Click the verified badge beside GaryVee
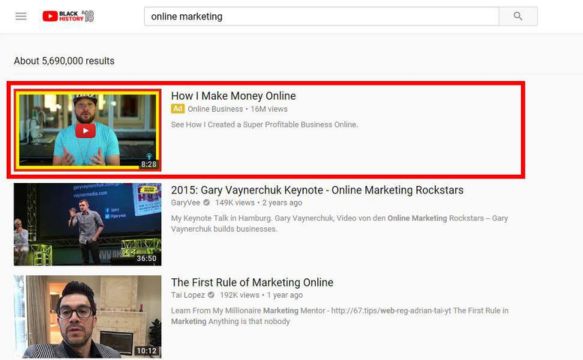The height and width of the screenshot is (360, 583). [x=206, y=203]
